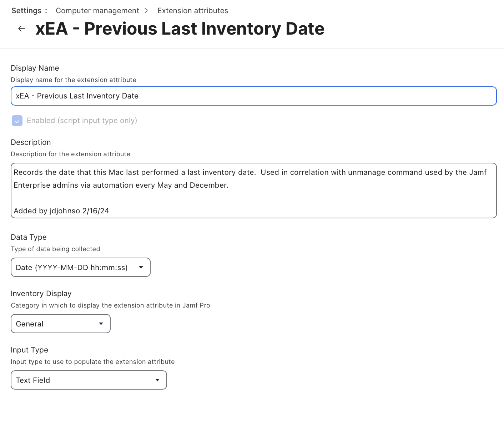Click the page title heading text

point(180,29)
